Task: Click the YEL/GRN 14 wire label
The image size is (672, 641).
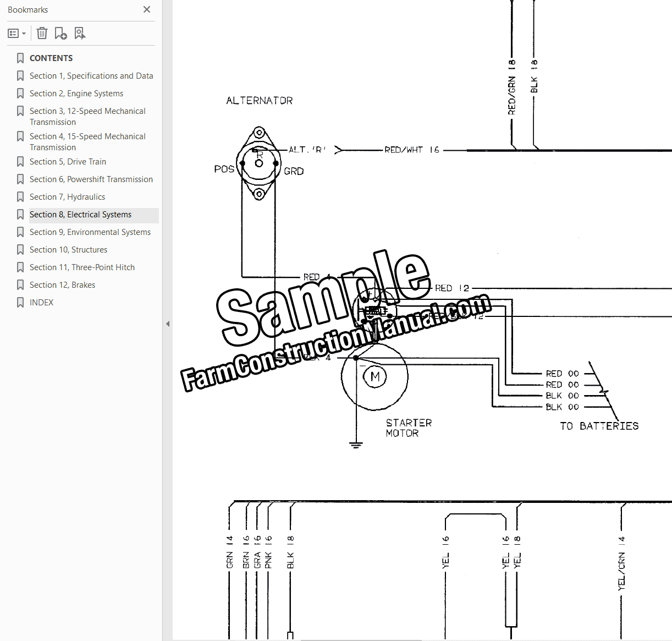Action: (621, 564)
